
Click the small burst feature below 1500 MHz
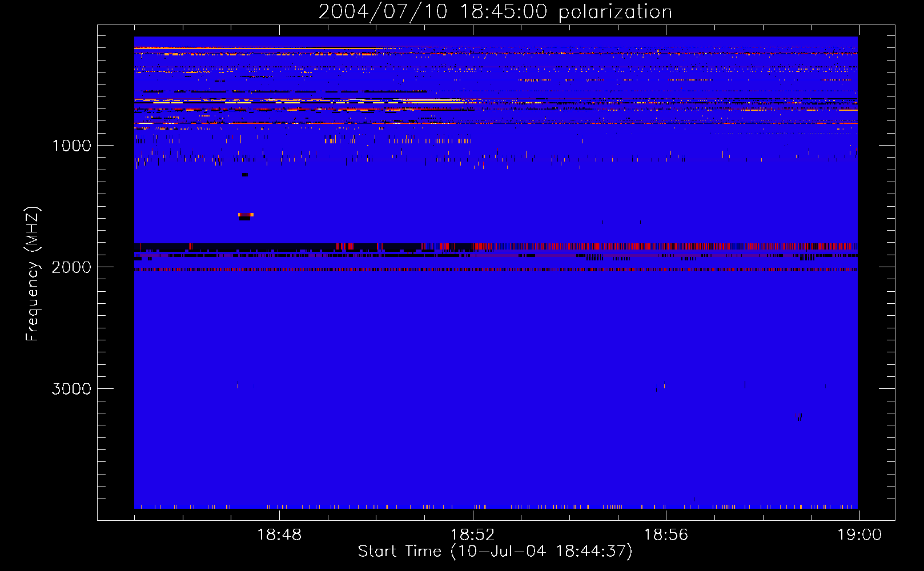[246, 216]
